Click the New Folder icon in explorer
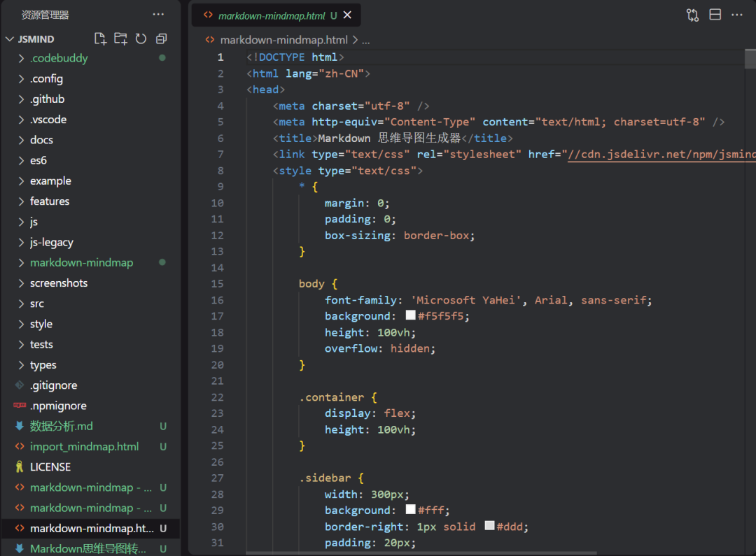 point(120,38)
